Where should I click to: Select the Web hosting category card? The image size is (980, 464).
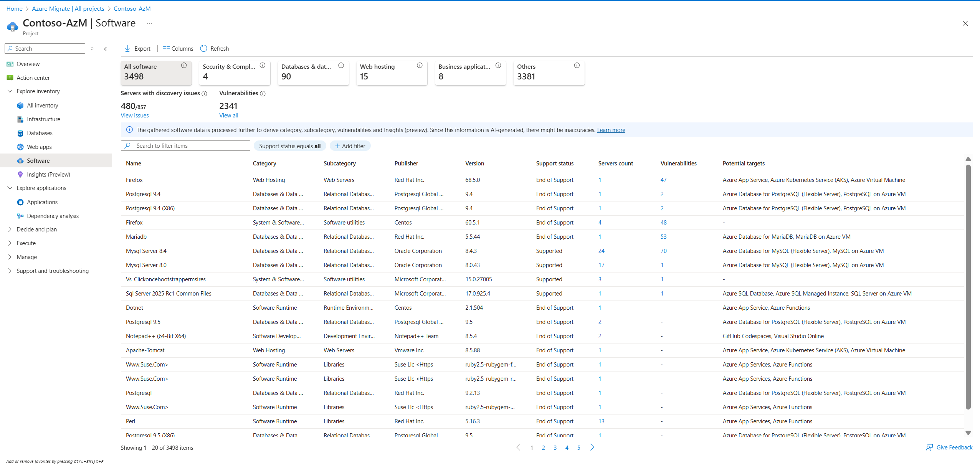tap(392, 72)
